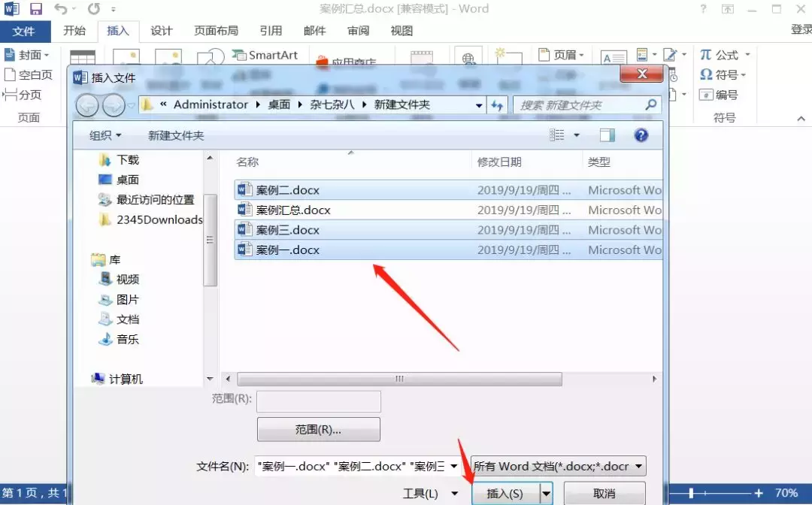The image size is (812, 505).
Task: Switch to the 邮件 tab
Action: tap(314, 31)
